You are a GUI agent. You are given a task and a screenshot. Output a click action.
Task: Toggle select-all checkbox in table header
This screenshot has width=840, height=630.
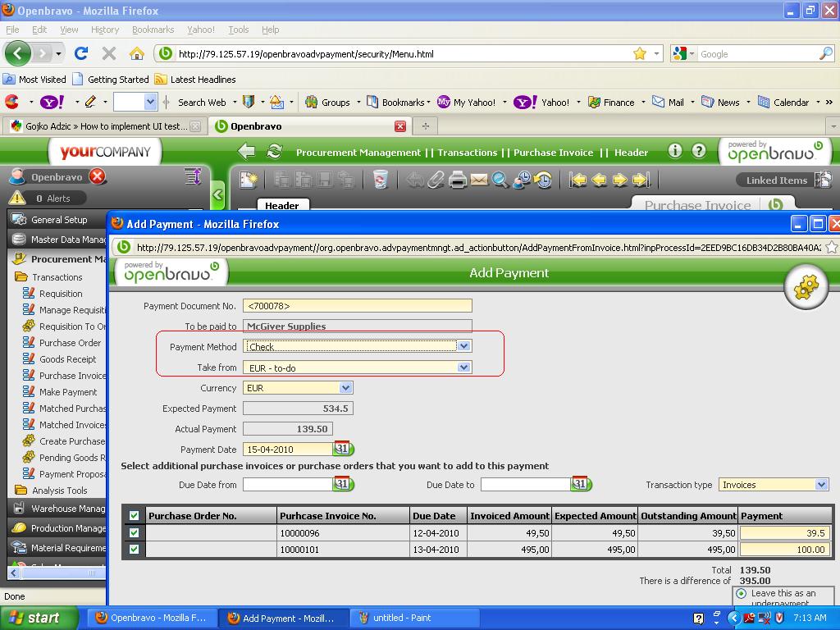134,515
